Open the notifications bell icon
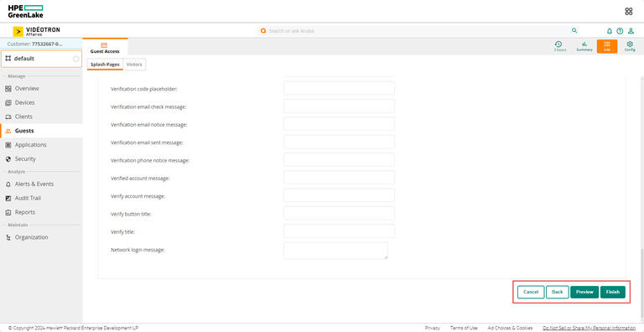This screenshot has width=644, height=332. tap(610, 31)
